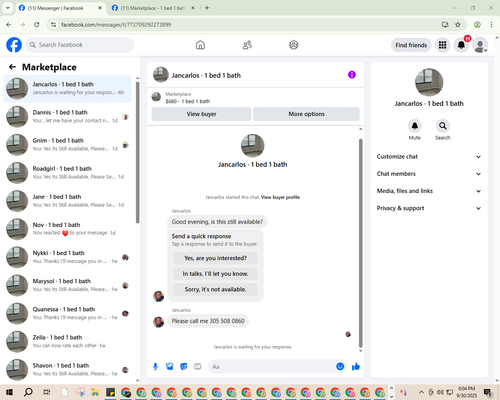Click the browser bookmark star icon
This screenshot has width=500, height=400.
(458, 25)
